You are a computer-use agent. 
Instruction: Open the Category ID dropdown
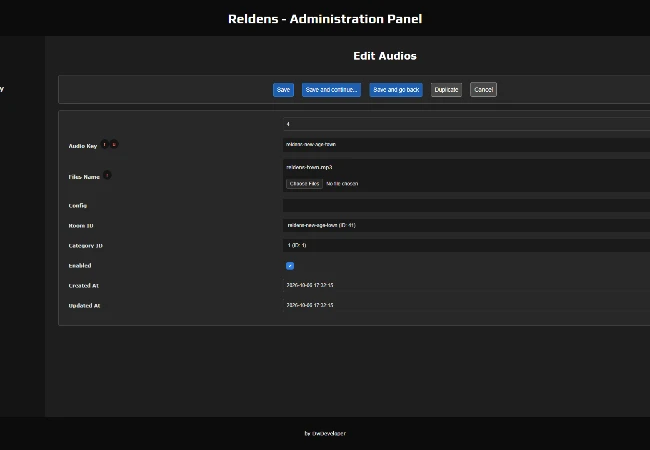(466, 245)
